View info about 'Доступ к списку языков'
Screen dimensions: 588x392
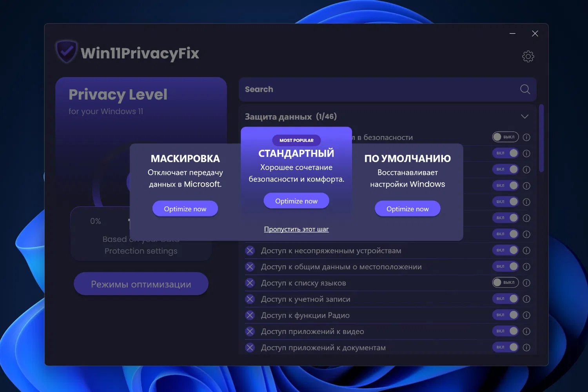pos(526,283)
